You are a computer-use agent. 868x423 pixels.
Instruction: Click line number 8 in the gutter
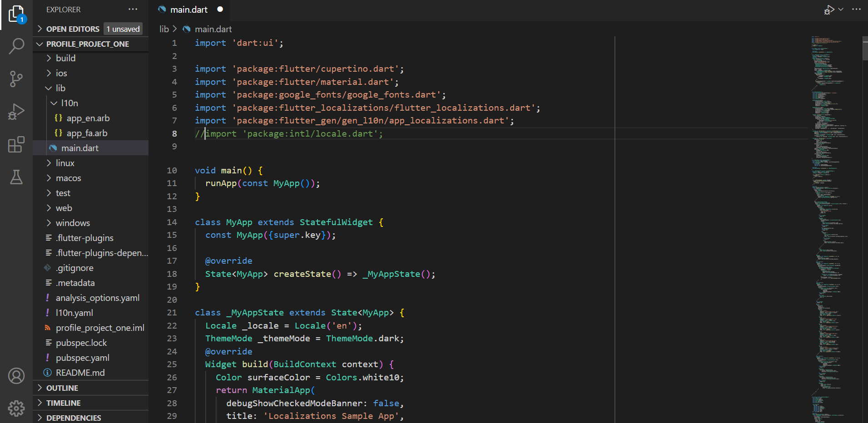(174, 134)
